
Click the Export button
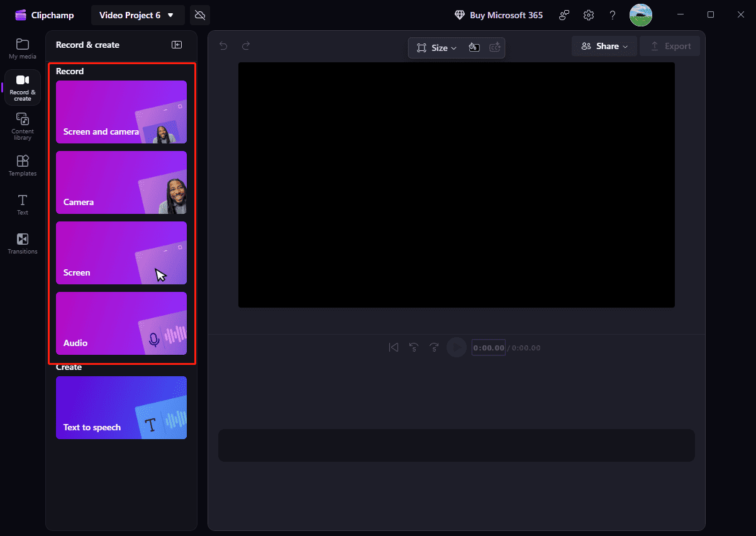tap(670, 45)
